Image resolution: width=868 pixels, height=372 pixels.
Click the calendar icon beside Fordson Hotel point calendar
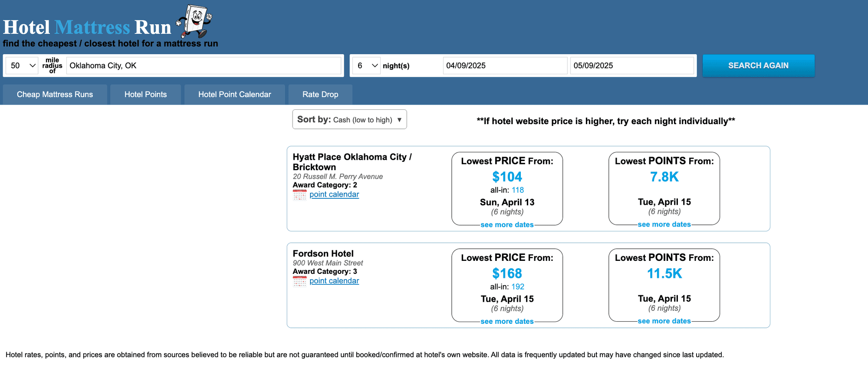[x=299, y=281]
